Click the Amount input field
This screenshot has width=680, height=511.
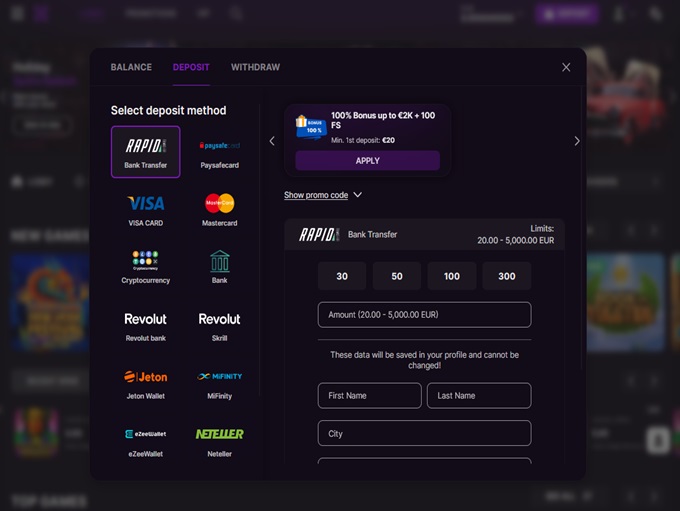424,314
